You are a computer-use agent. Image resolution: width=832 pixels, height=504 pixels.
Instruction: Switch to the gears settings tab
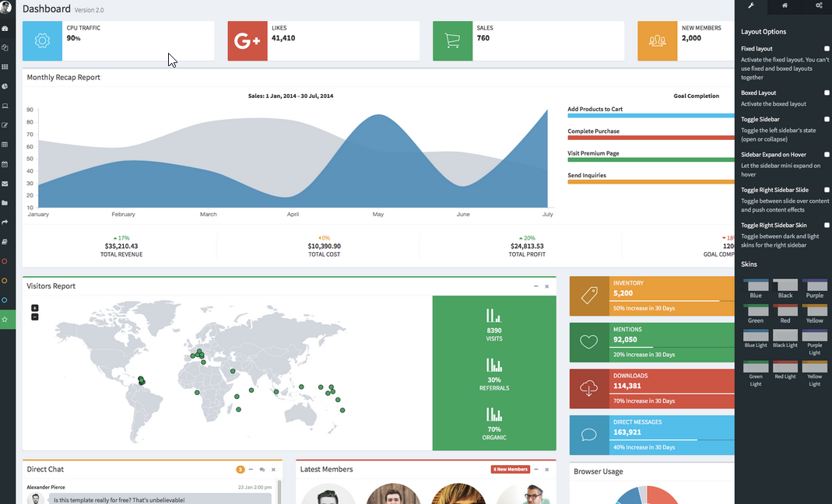click(x=819, y=6)
